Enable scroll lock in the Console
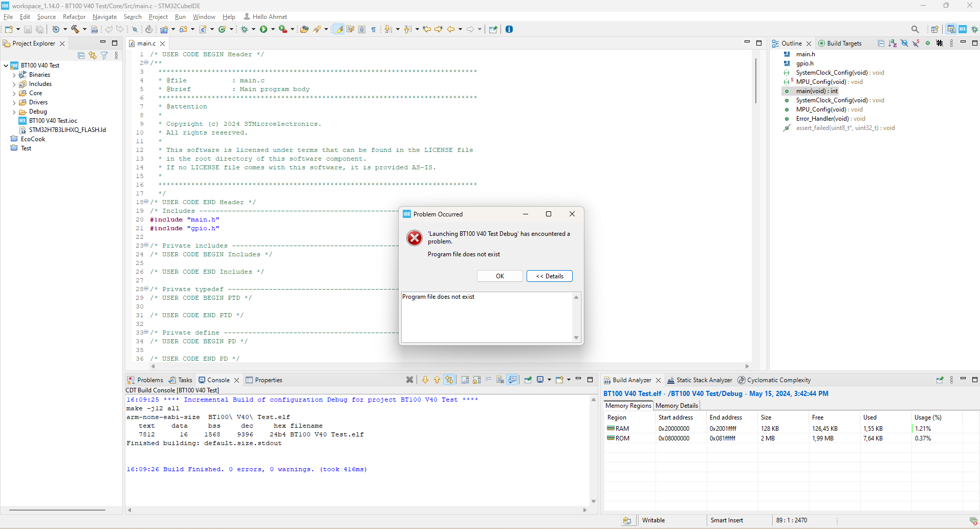This screenshot has height=529, width=980. (477, 380)
